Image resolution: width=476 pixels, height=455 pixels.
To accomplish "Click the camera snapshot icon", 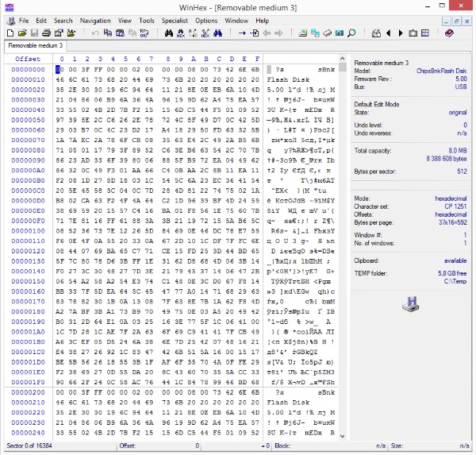I will tap(413, 33).
